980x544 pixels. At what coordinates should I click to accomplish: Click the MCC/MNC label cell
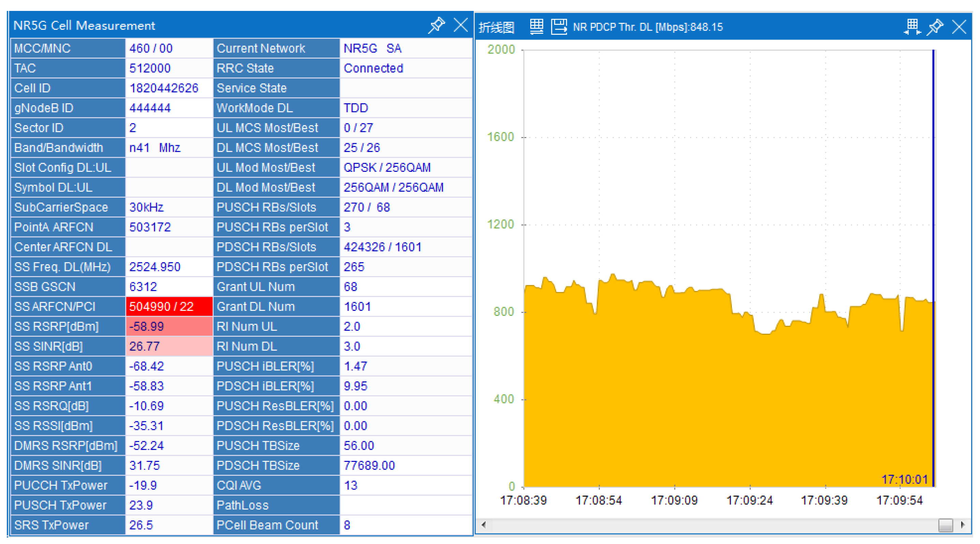[68, 48]
